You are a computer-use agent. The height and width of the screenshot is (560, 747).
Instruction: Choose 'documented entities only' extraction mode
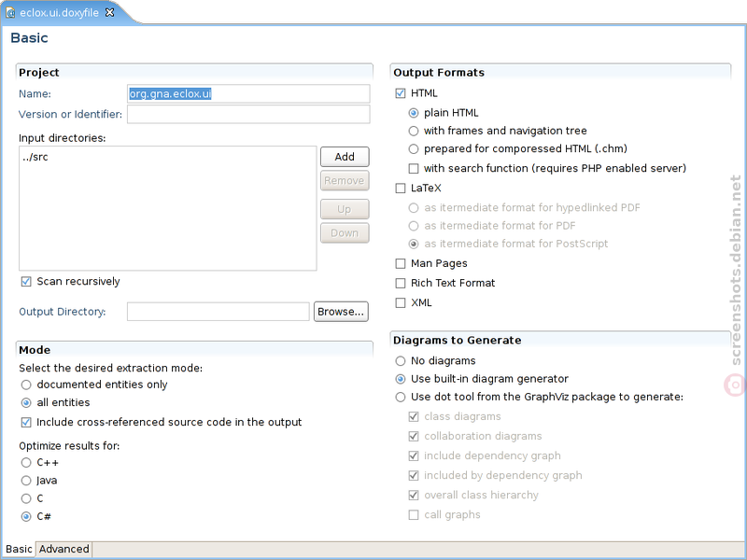pyautogui.click(x=26, y=385)
